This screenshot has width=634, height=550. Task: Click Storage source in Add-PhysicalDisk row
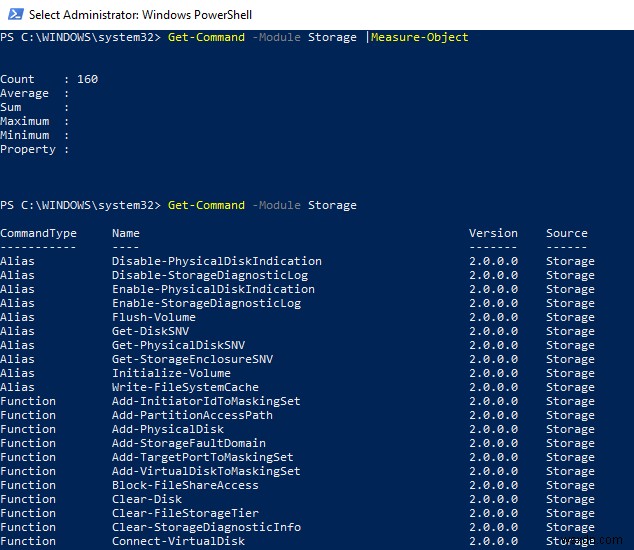tap(570, 429)
